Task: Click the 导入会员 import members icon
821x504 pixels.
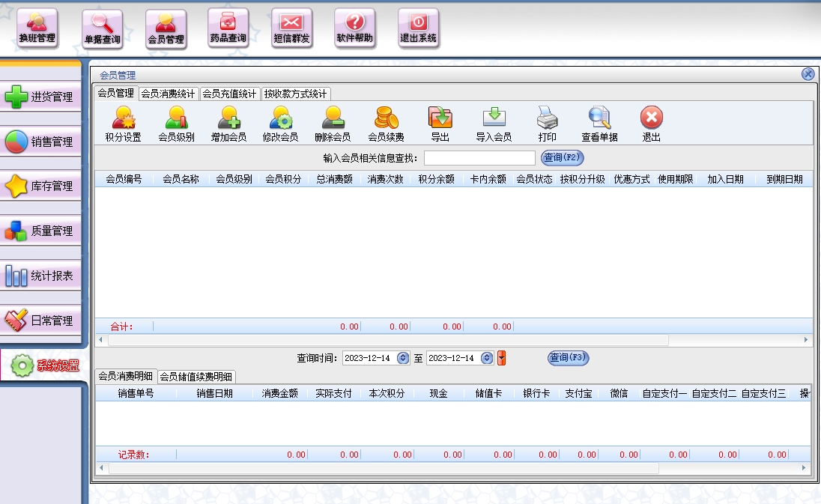Action: coord(494,124)
